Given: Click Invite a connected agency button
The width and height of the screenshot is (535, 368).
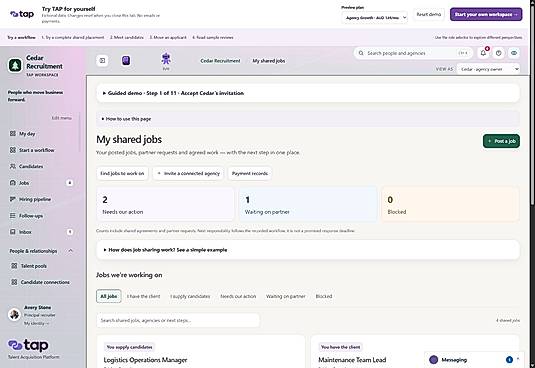Looking at the screenshot, I should (188, 173).
